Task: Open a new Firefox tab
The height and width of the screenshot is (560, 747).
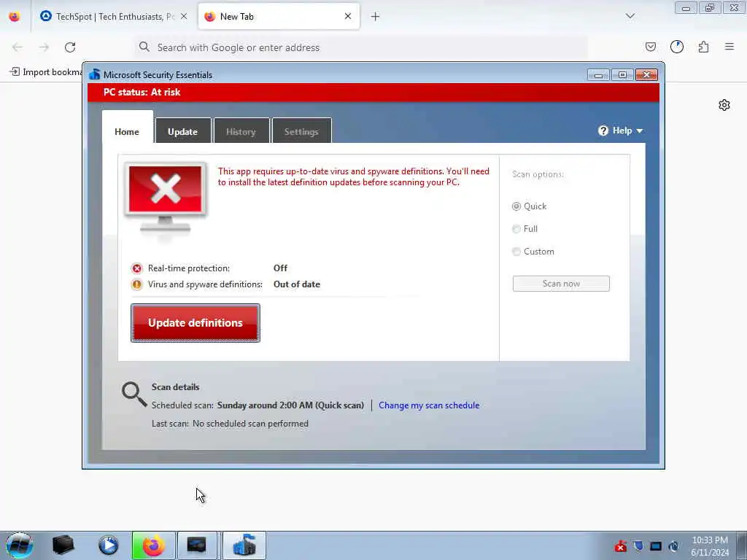Action: pos(375,17)
